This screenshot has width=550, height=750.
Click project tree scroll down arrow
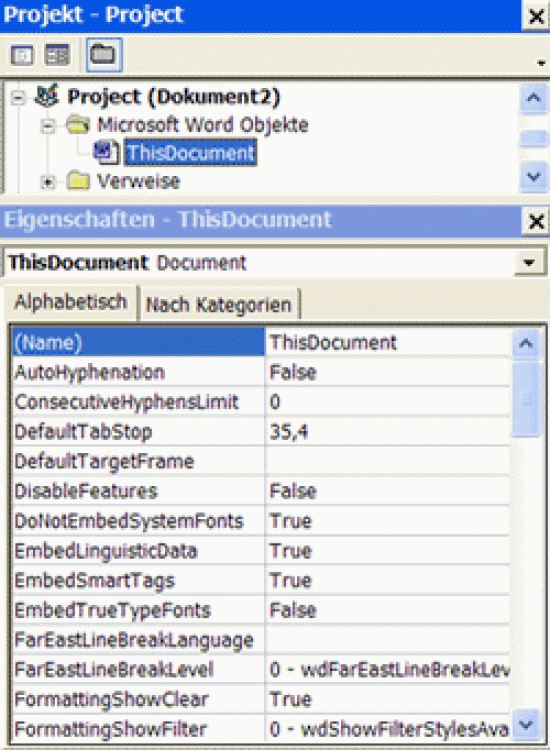(x=533, y=177)
